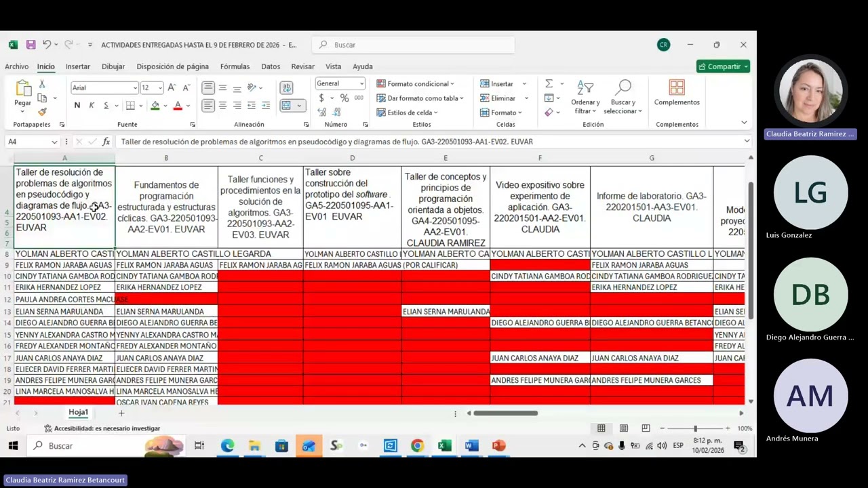Increase font size with the A-up icon
The width and height of the screenshot is (868, 488).
pos(172,87)
